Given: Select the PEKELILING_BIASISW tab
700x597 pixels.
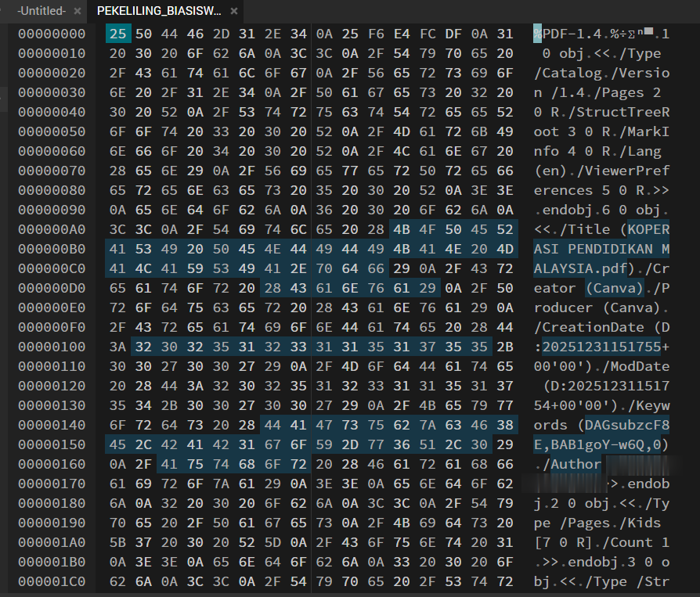Looking at the screenshot, I should [159, 11].
